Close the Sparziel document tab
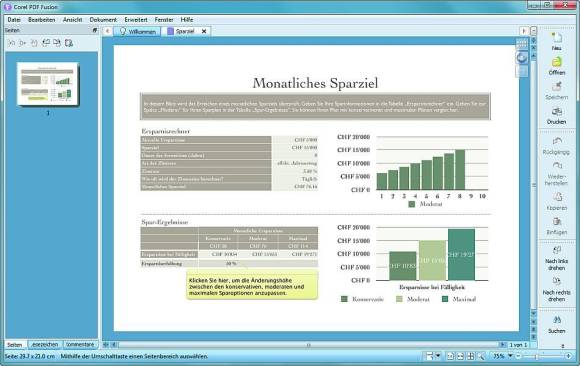 204,31
